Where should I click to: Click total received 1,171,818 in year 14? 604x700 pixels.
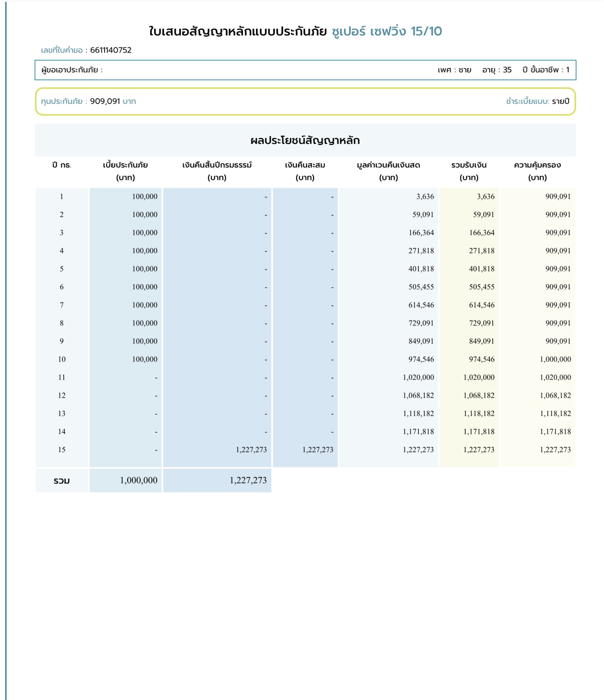click(x=479, y=431)
